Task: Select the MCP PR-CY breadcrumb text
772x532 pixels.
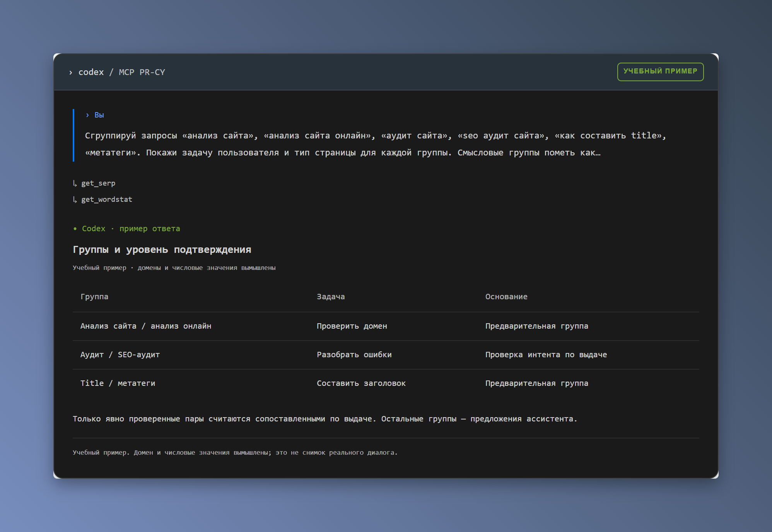Action: (x=142, y=72)
